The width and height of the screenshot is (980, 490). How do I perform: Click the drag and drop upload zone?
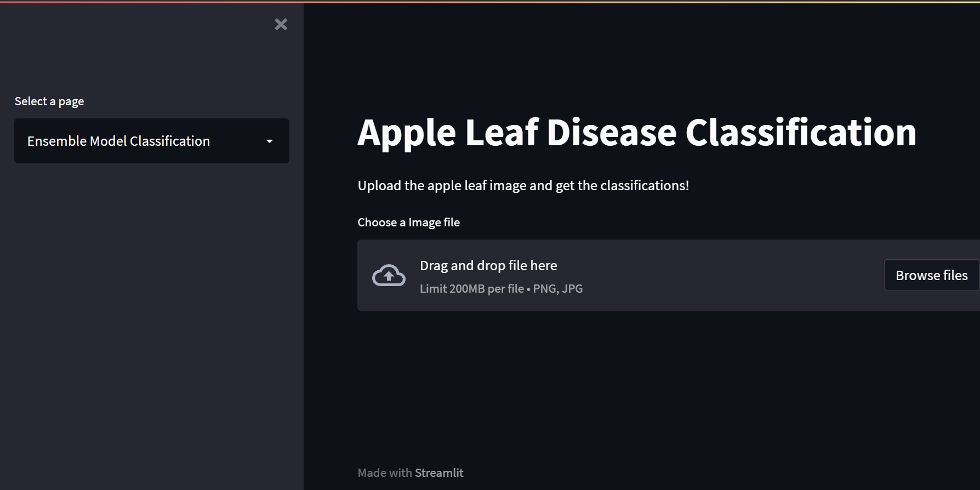point(603,275)
